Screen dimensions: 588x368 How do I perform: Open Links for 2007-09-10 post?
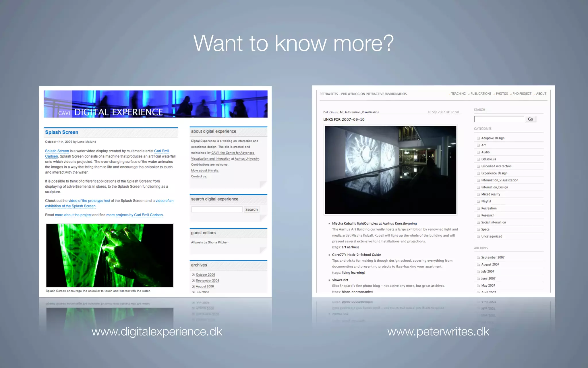[344, 119]
